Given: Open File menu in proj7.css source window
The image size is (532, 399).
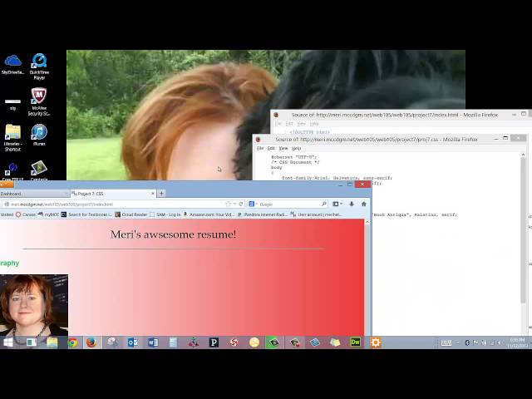Looking at the screenshot, I should [x=260, y=148].
